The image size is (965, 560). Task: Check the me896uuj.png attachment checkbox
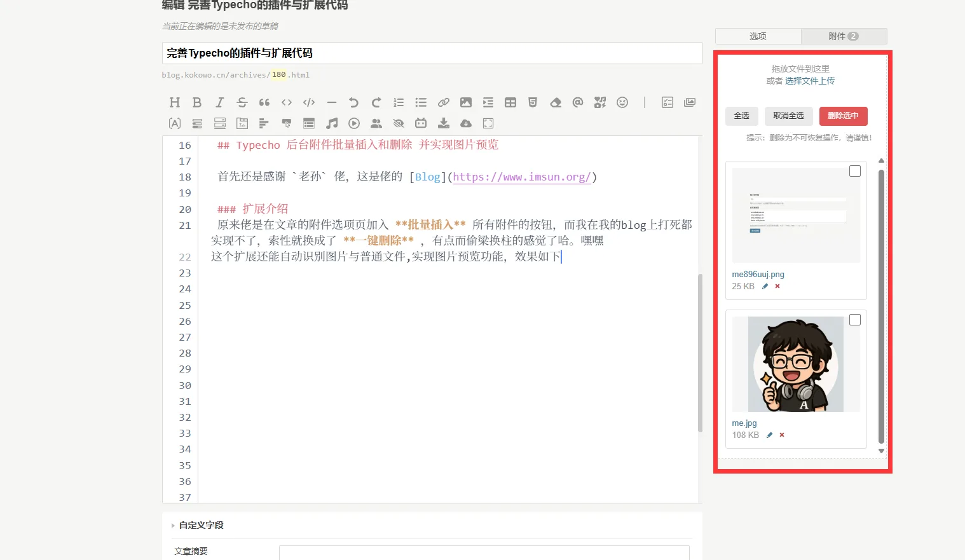[855, 171]
